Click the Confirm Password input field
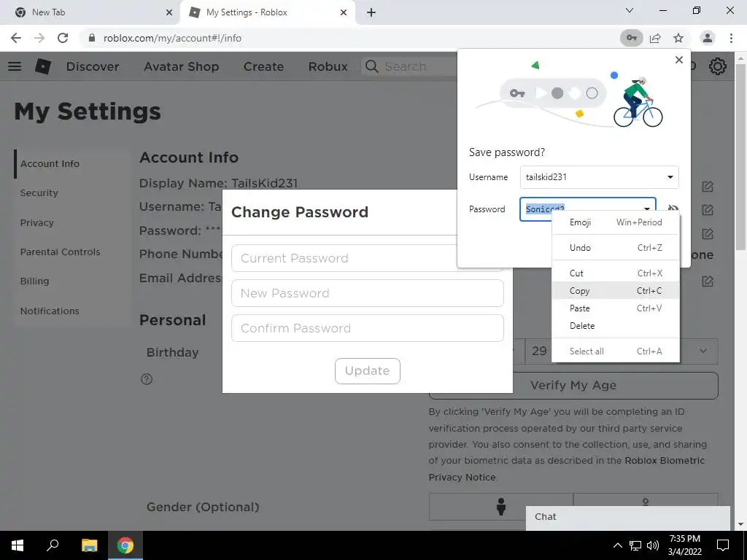Screen dimensions: 747x560 tap(368, 328)
